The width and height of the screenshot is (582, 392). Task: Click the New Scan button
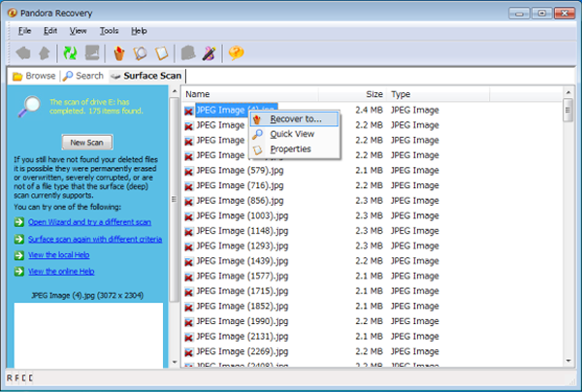pos(87,143)
